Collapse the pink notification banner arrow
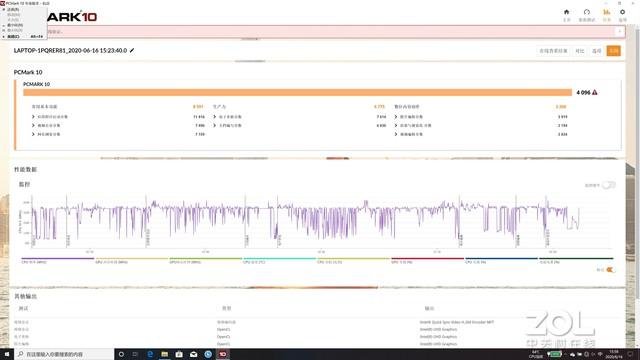This screenshot has height=360, width=640. [620, 31]
